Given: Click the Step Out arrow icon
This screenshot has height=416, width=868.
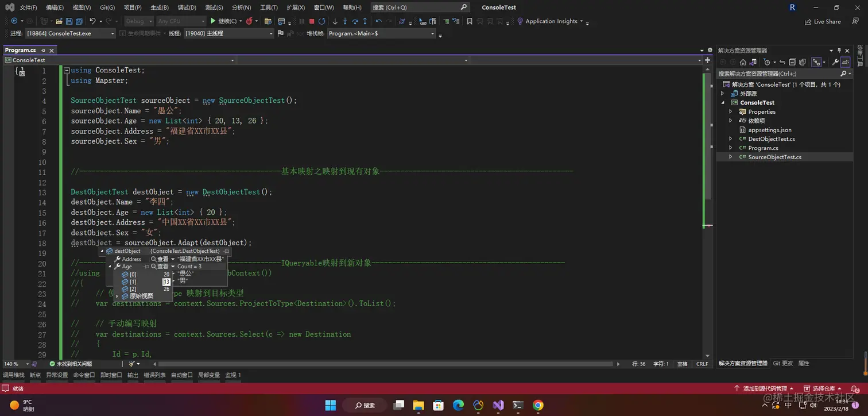Looking at the screenshot, I should (364, 21).
